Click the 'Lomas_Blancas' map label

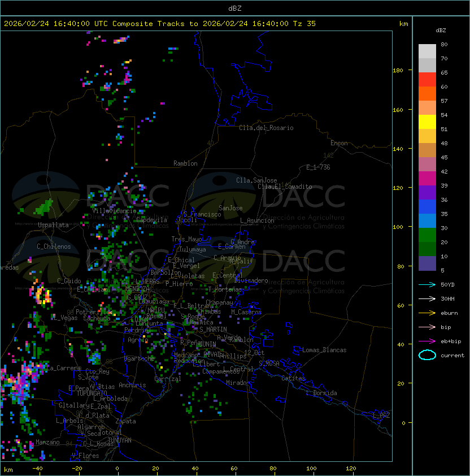[324, 350]
